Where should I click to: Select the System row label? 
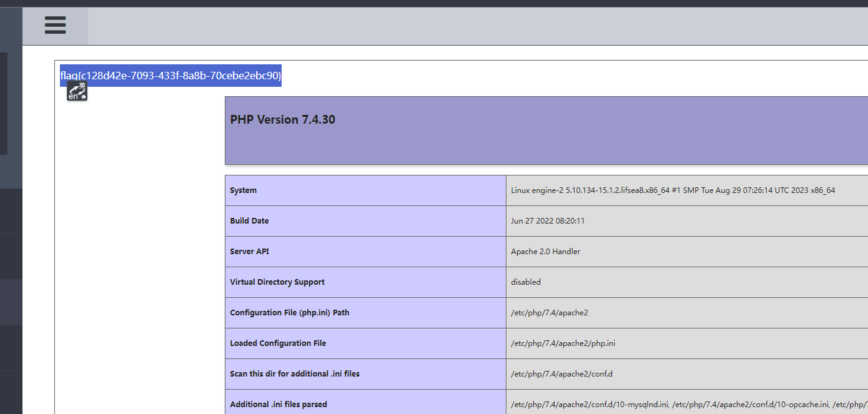[243, 190]
